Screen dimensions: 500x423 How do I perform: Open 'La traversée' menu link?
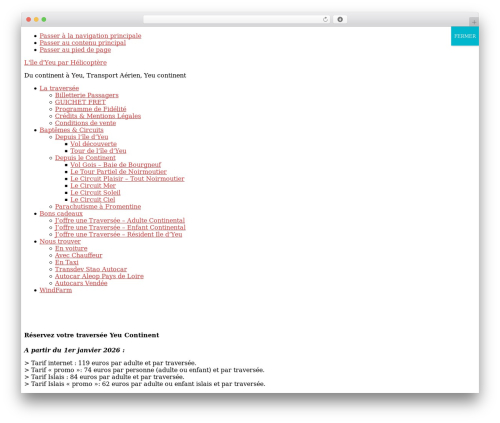pyautogui.click(x=59, y=88)
